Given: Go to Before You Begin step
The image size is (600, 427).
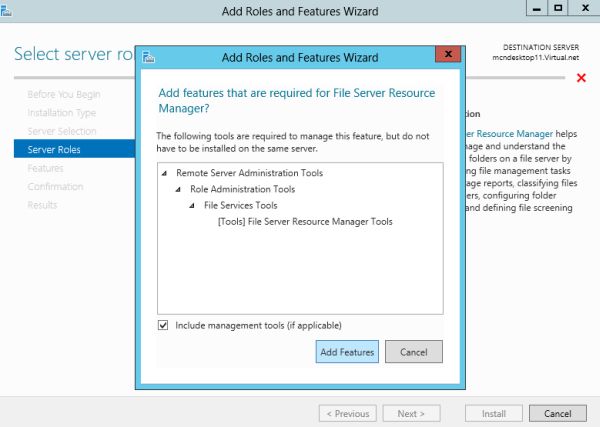Looking at the screenshot, I should (x=64, y=94).
